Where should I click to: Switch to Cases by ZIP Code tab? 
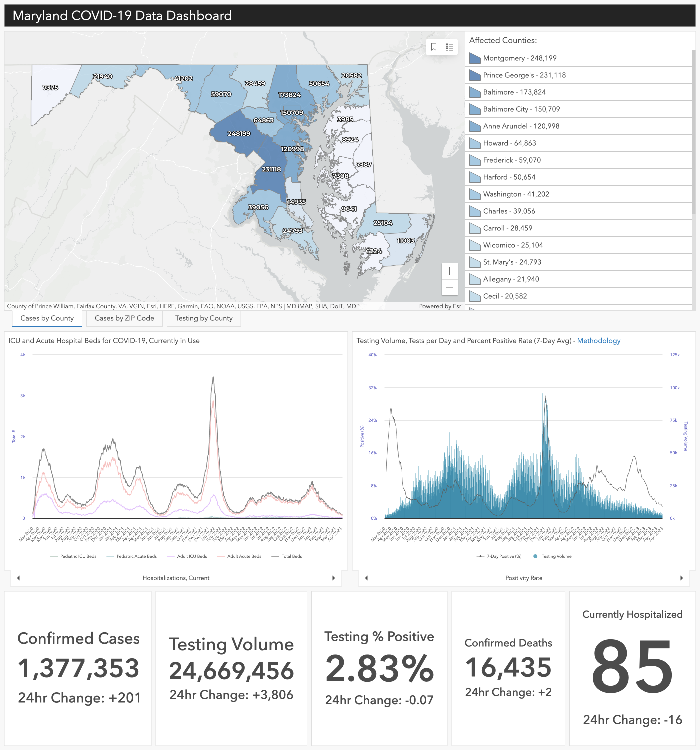click(124, 318)
